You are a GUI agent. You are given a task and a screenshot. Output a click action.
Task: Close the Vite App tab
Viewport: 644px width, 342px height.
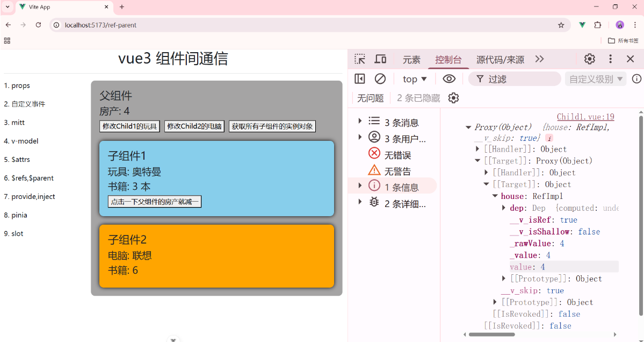(x=107, y=7)
